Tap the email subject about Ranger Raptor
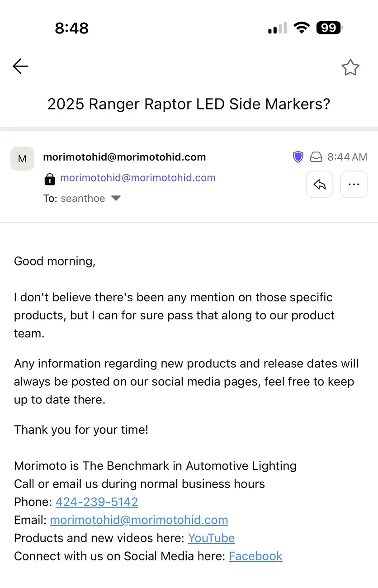 189,104
